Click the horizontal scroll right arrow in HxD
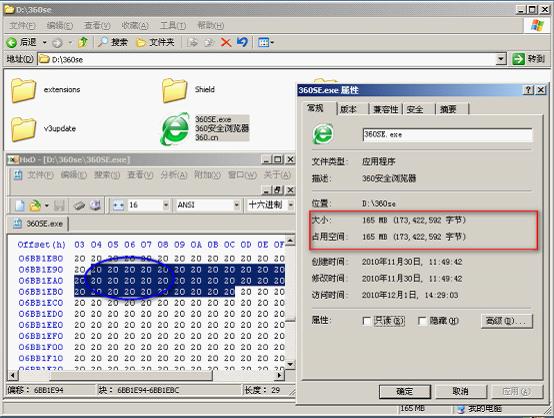 click(280, 375)
